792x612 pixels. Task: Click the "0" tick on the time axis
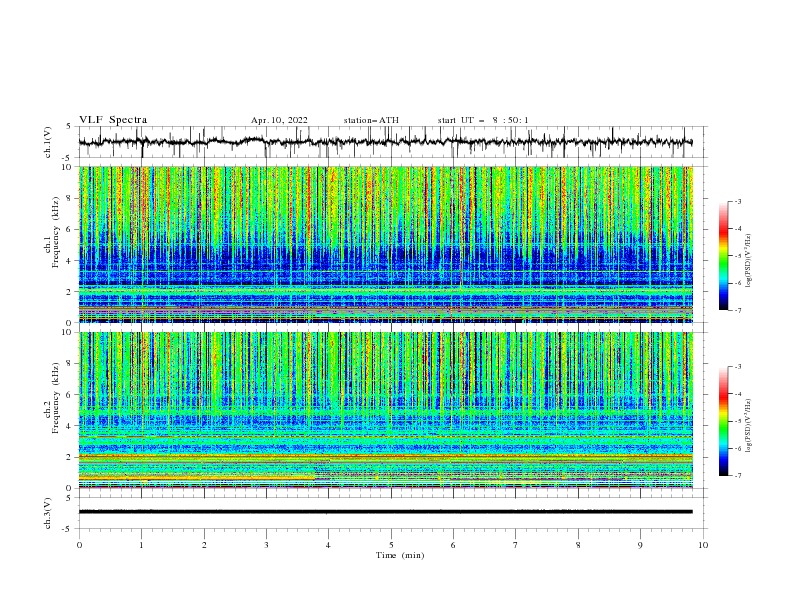(79, 545)
